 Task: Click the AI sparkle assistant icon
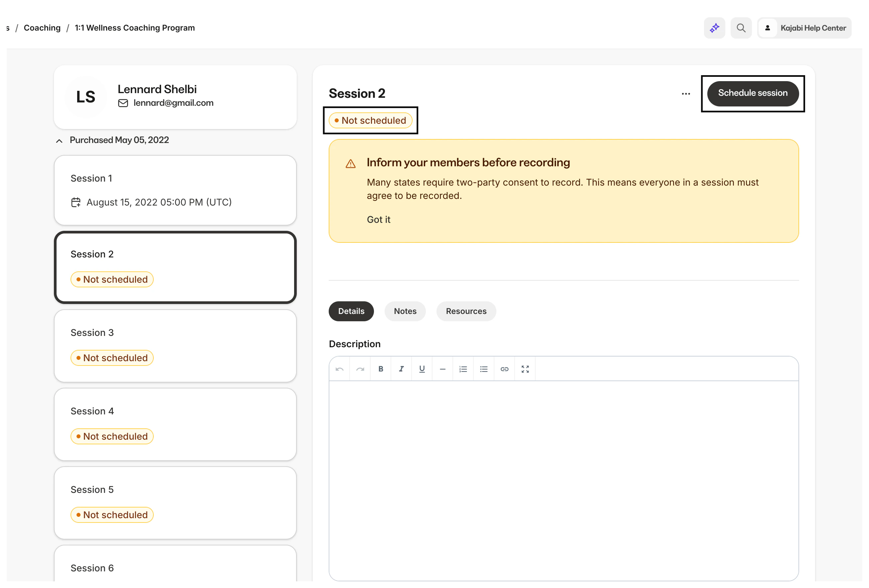click(714, 28)
